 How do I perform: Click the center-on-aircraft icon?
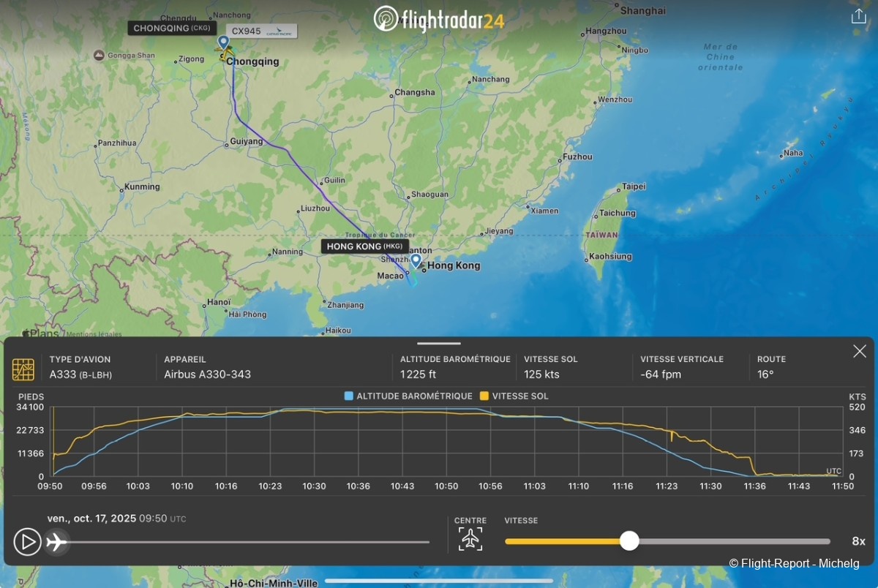[471, 539]
